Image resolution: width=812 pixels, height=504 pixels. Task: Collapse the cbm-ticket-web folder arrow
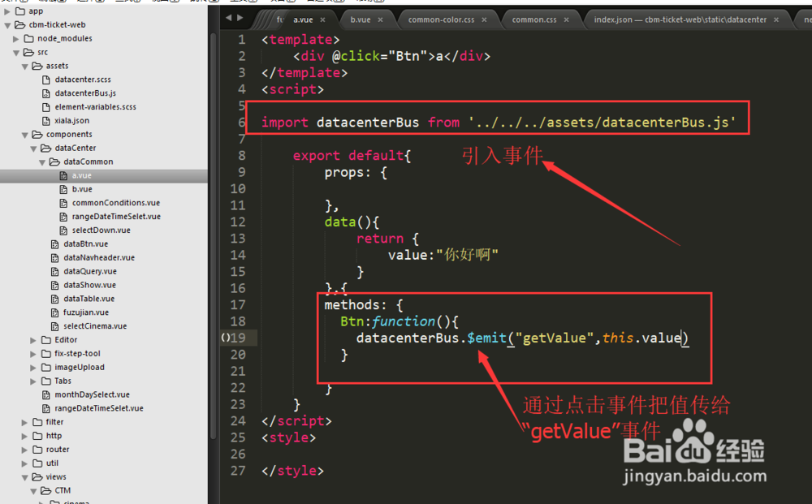click(x=7, y=25)
